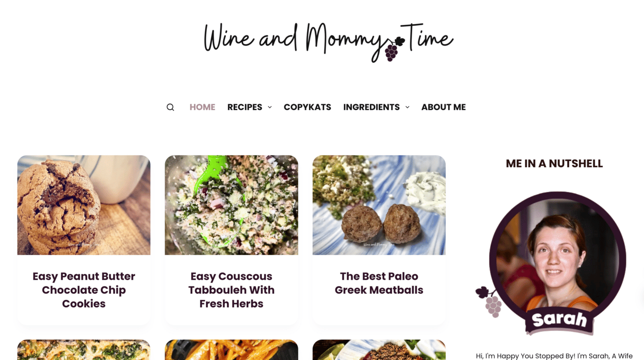Open the partially visible fries recipe image
Viewport: 644px width, 360px height.
(231, 350)
